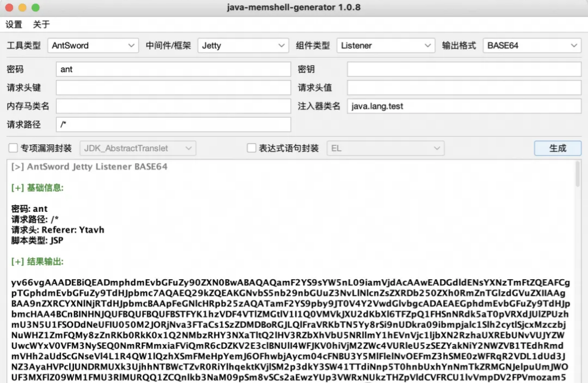Click the Base64 line starting 'UF3MXFlZ09WM1FMU3'
The width and height of the screenshot is (588, 383).
[289, 377]
